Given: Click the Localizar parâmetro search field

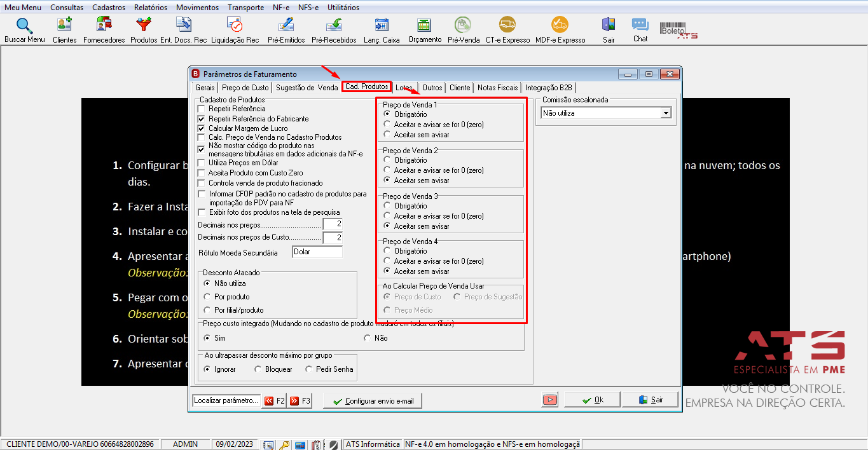Looking at the screenshot, I should [x=226, y=400].
